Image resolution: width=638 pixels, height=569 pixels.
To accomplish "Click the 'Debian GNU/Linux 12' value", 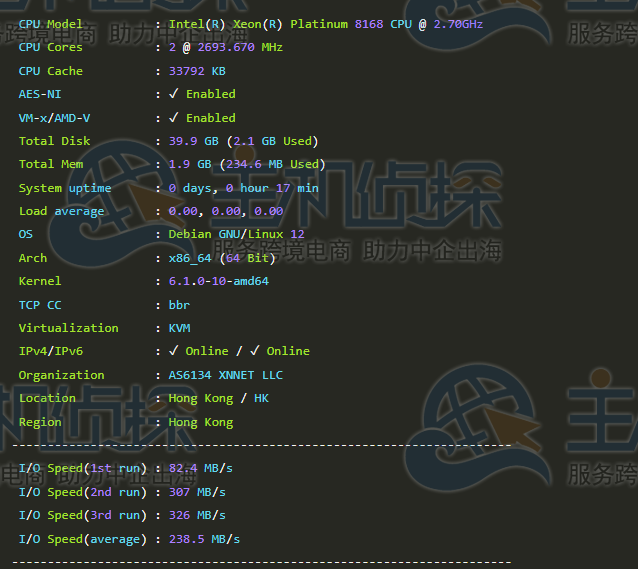I will 236,234.
